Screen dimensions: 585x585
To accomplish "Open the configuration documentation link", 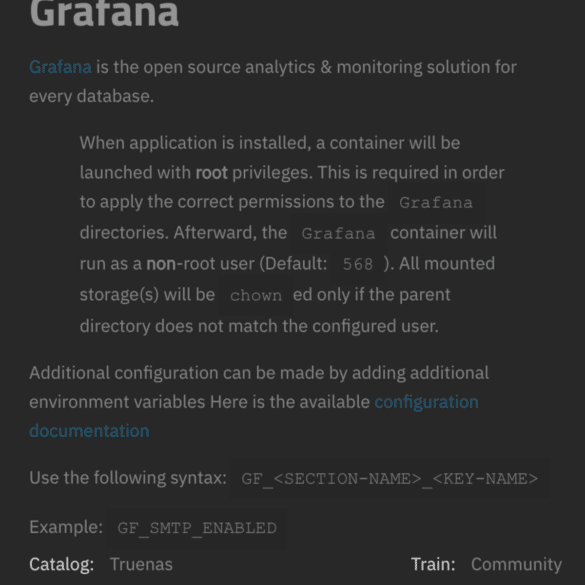I will (426, 402).
